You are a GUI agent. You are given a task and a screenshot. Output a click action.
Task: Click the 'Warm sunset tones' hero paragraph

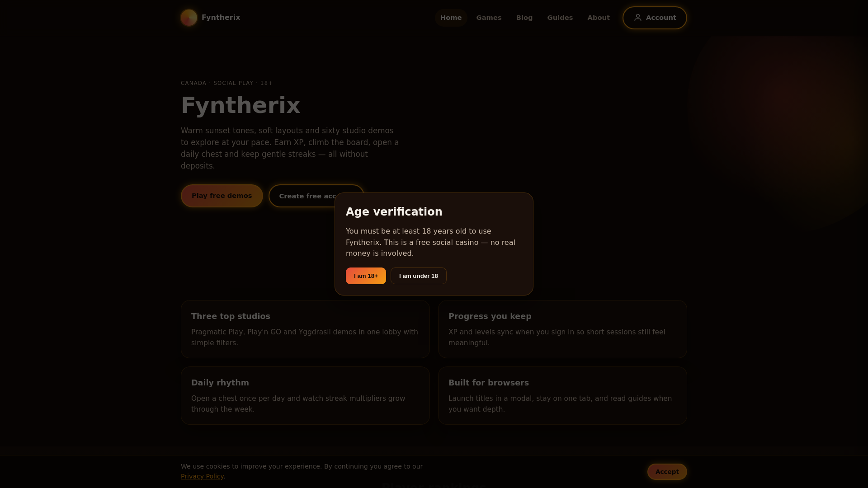[290, 148]
